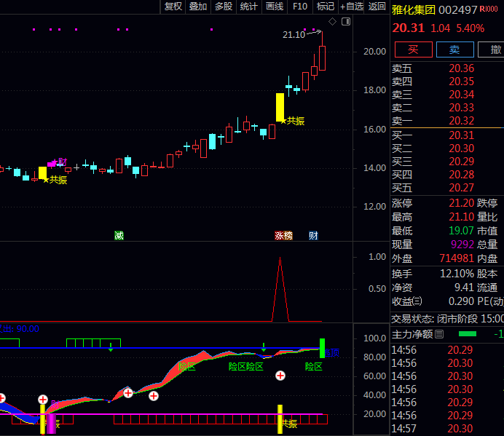Click the red 买 buy button
This screenshot has height=436, width=504.
click(x=414, y=49)
